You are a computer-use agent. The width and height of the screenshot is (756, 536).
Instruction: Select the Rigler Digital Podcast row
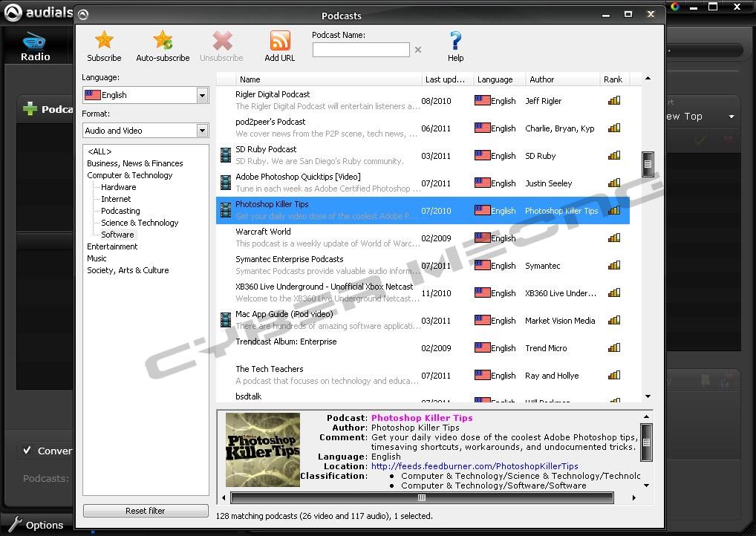[423, 100]
